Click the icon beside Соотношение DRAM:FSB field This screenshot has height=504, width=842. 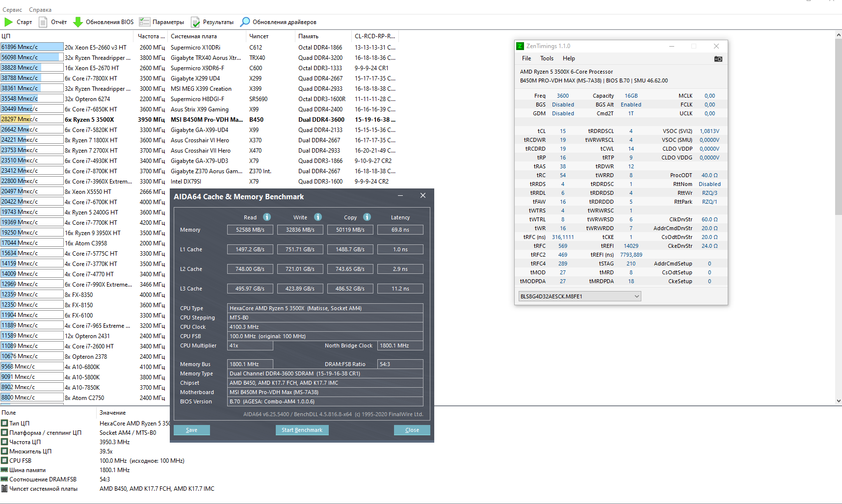click(4, 479)
